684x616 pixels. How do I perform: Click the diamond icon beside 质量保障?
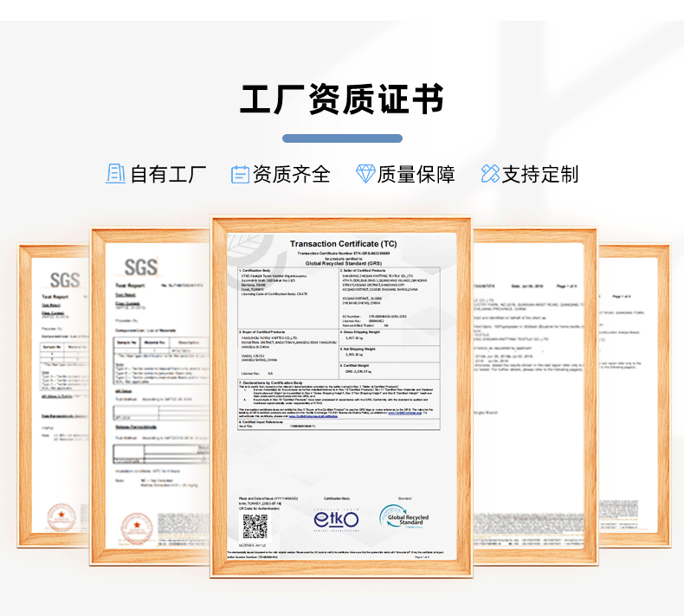coord(365,174)
